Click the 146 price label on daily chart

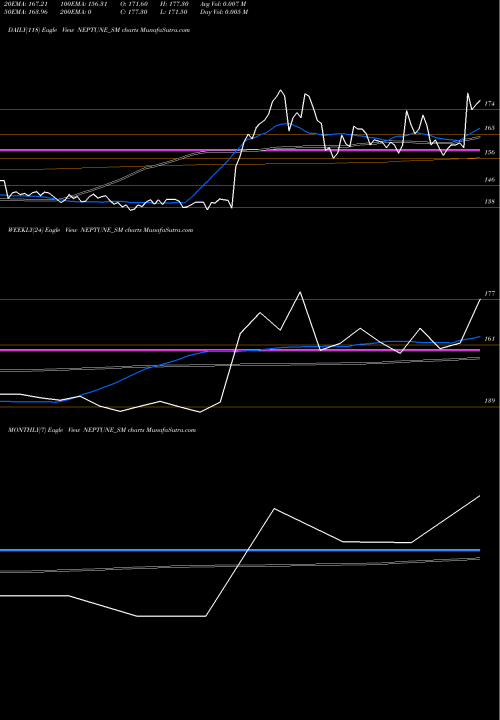[x=490, y=180]
